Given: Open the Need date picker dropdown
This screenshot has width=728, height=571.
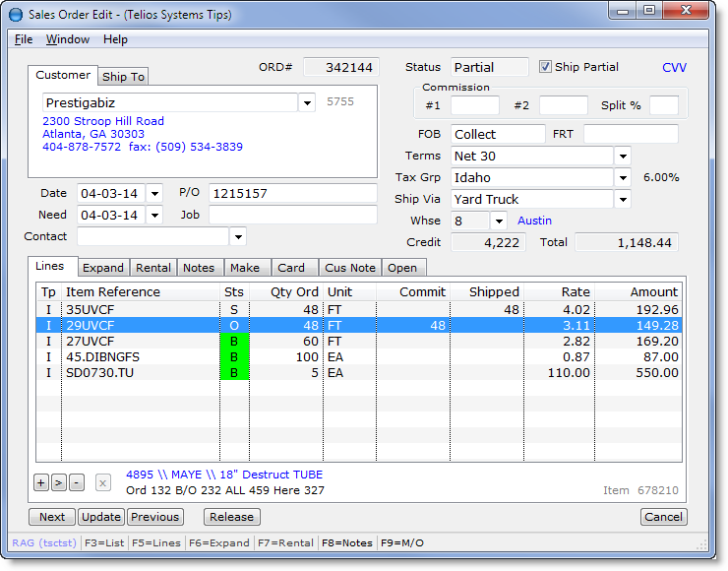Looking at the screenshot, I should click(154, 215).
